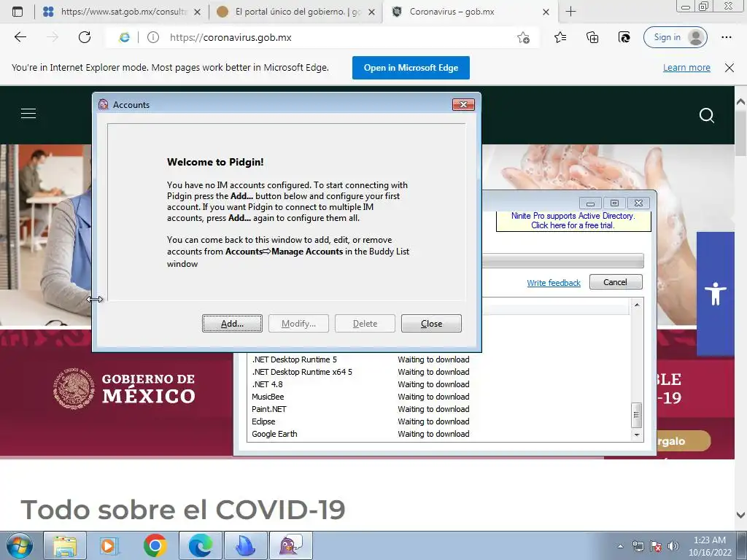Open Edge Settings and more menu

726,37
